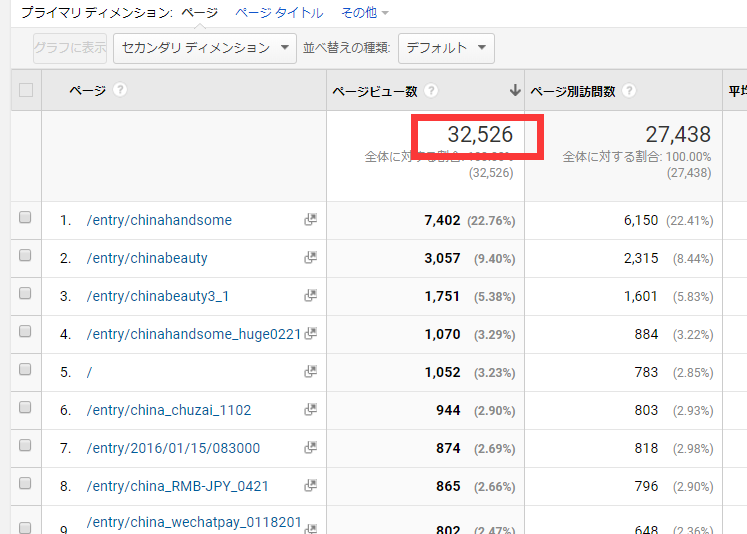Image resolution: width=747 pixels, height=534 pixels.
Task: Open the デフォルト sort type dropdown
Action: tap(446, 48)
